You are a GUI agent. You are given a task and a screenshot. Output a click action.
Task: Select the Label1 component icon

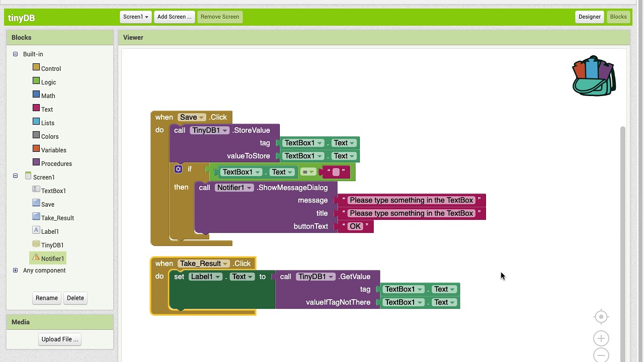pyautogui.click(x=36, y=230)
